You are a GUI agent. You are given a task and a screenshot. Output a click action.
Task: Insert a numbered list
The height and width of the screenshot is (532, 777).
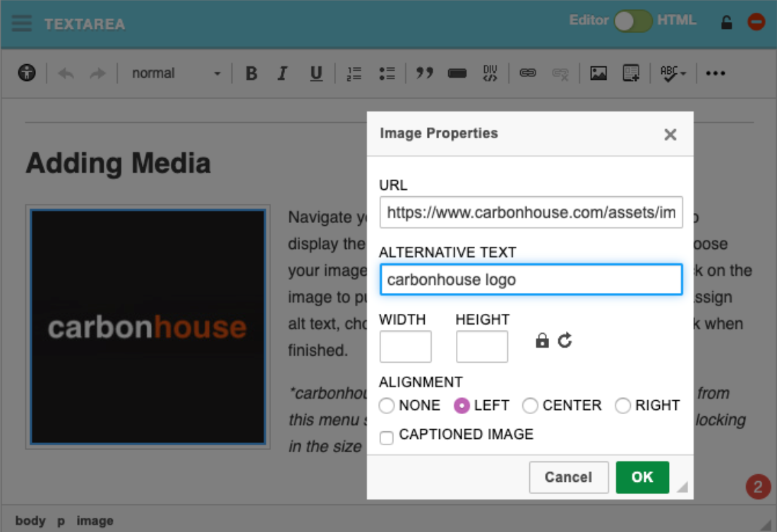click(x=354, y=73)
